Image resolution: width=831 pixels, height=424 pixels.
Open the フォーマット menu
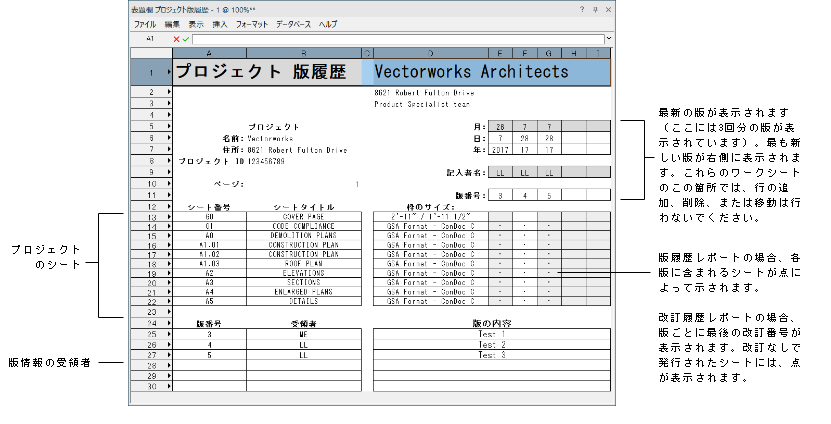tap(252, 24)
